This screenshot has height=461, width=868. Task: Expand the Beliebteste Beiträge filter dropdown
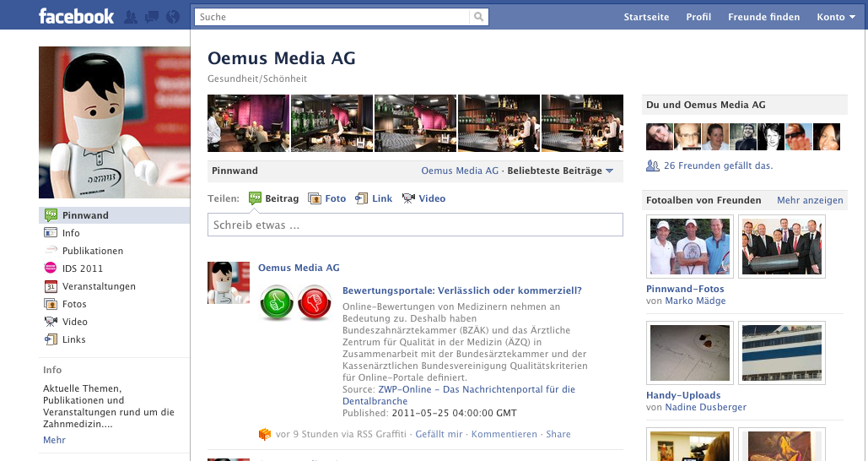point(560,171)
